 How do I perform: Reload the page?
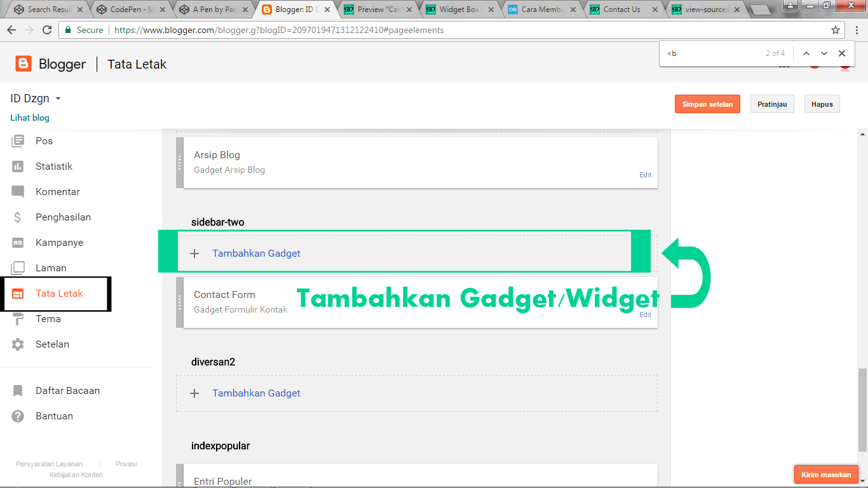(47, 30)
